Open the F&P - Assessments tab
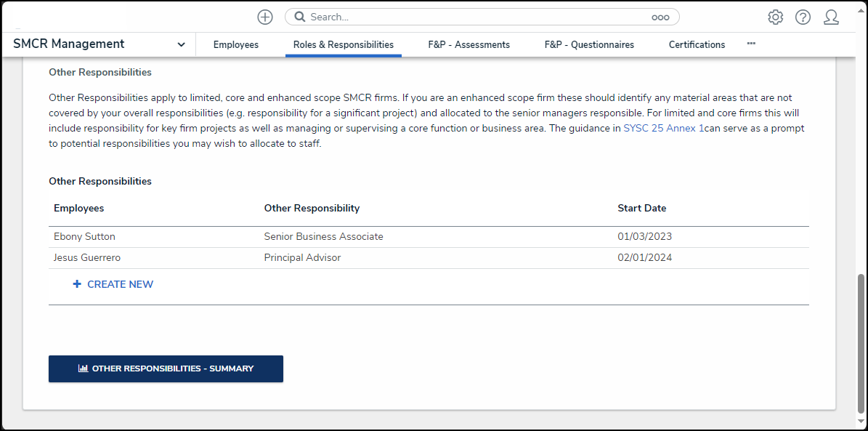Screen dimensions: 868x431 click(x=469, y=44)
